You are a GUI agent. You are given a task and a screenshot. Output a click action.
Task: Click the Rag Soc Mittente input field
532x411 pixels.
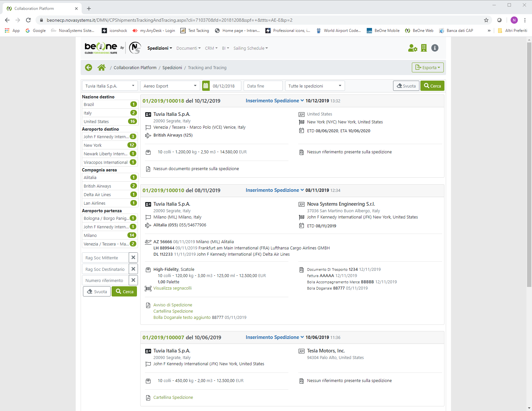(105, 258)
